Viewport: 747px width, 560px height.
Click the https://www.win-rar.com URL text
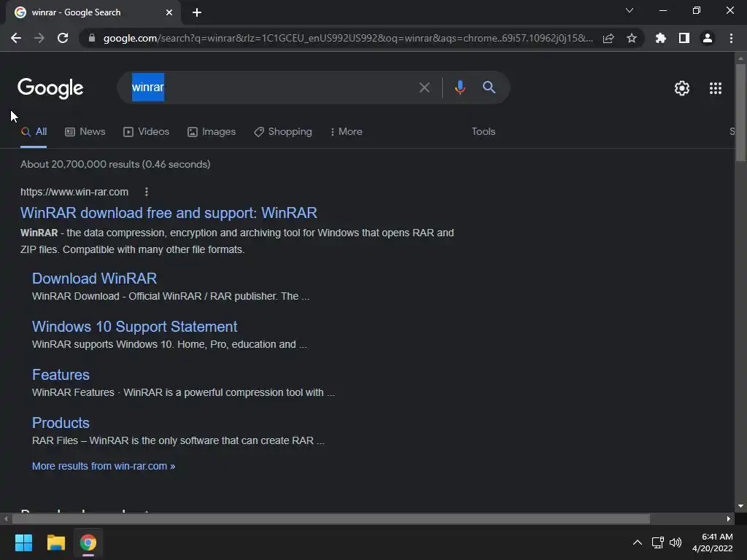[x=74, y=192]
